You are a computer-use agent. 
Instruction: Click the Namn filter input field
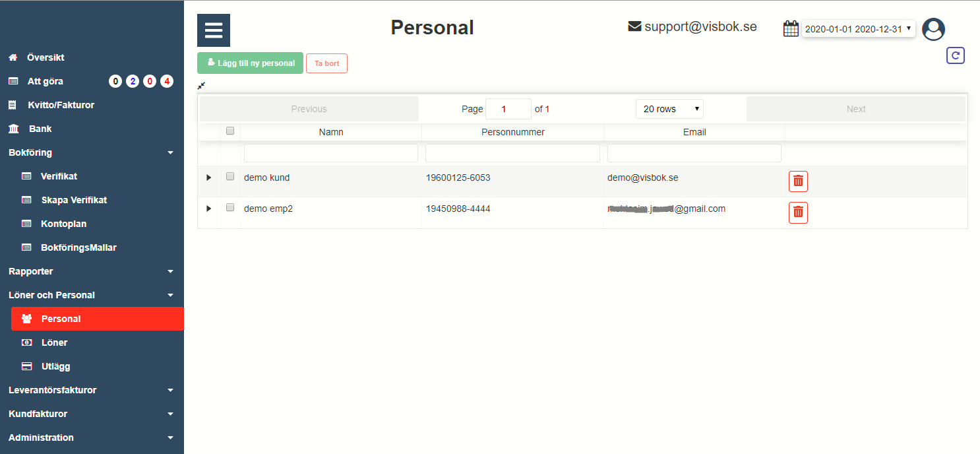click(330, 153)
